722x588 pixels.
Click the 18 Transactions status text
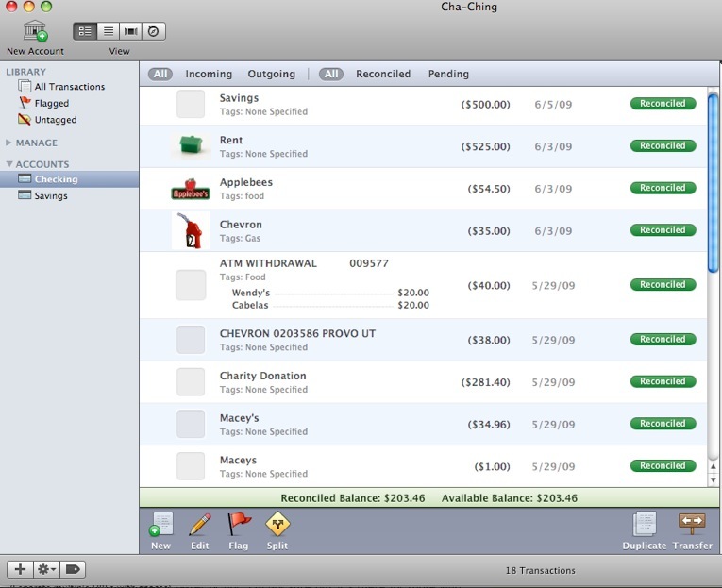(x=540, y=570)
